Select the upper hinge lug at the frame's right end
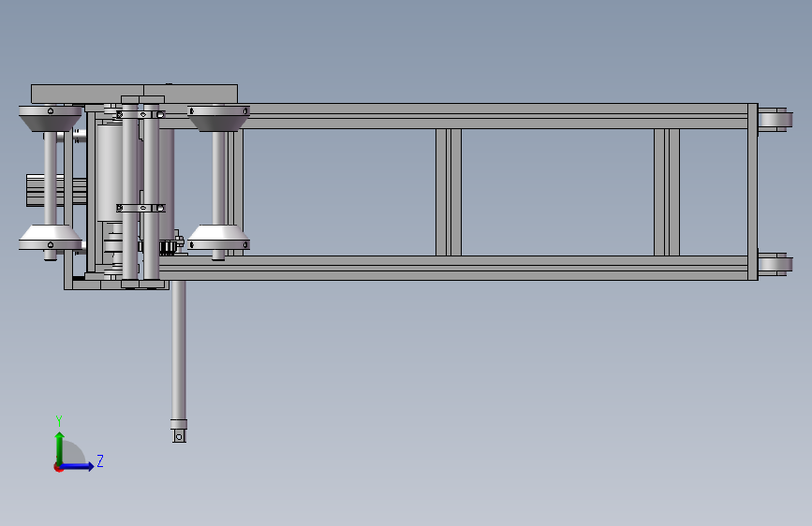Viewport: 812px width, 526px height. tap(775, 120)
